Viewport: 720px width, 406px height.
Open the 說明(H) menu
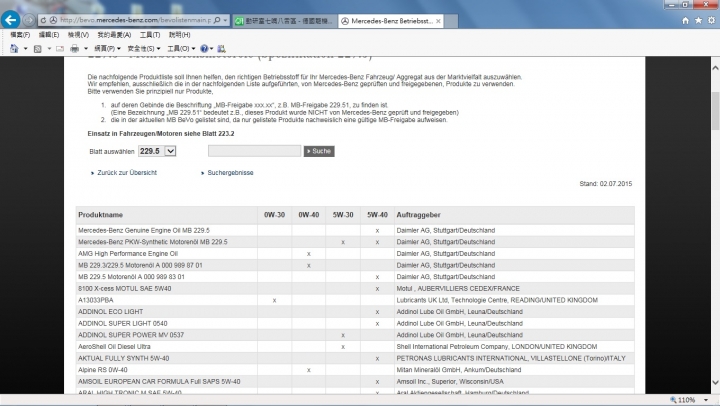point(179,35)
